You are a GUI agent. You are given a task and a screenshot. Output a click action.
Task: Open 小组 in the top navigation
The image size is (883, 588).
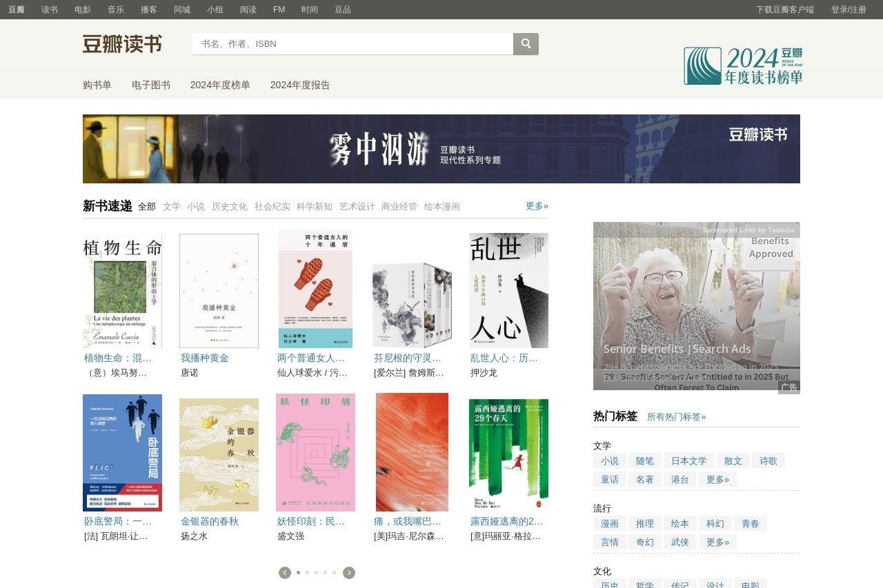(215, 10)
